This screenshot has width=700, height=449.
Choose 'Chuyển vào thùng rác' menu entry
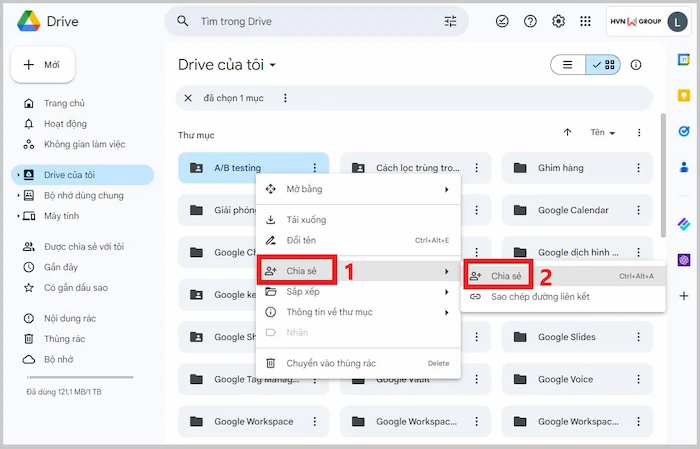pos(358,363)
